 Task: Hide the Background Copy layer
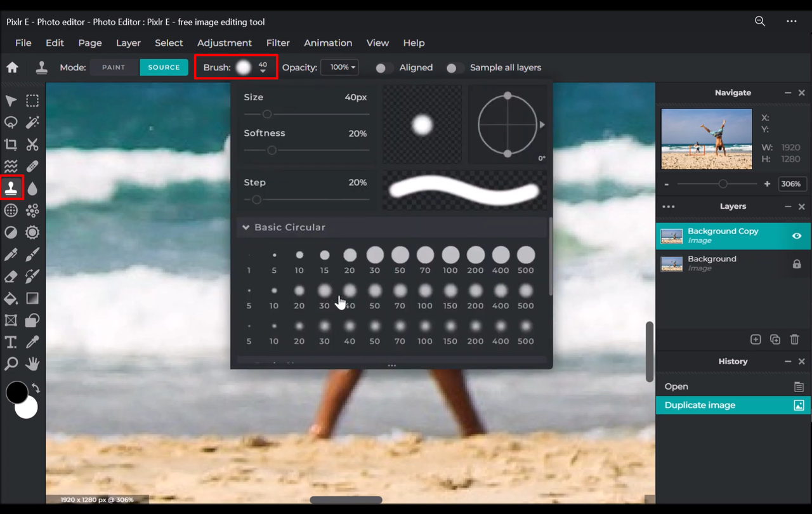click(797, 235)
